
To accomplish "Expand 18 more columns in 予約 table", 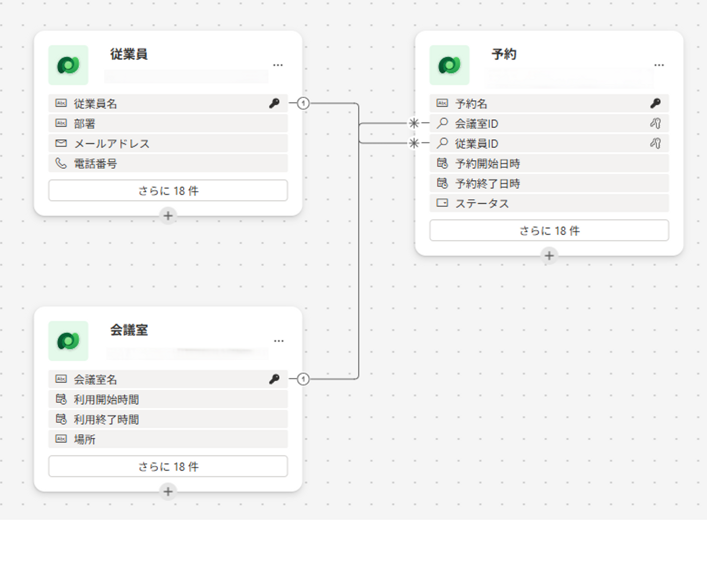I will [549, 230].
